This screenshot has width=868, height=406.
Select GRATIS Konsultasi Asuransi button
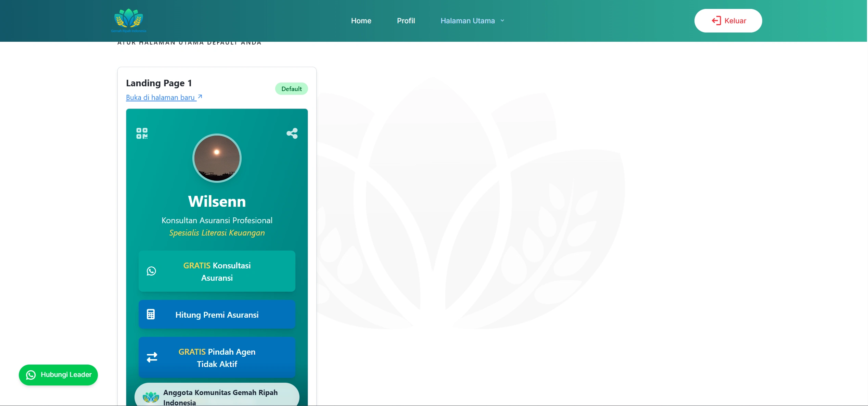(x=217, y=271)
